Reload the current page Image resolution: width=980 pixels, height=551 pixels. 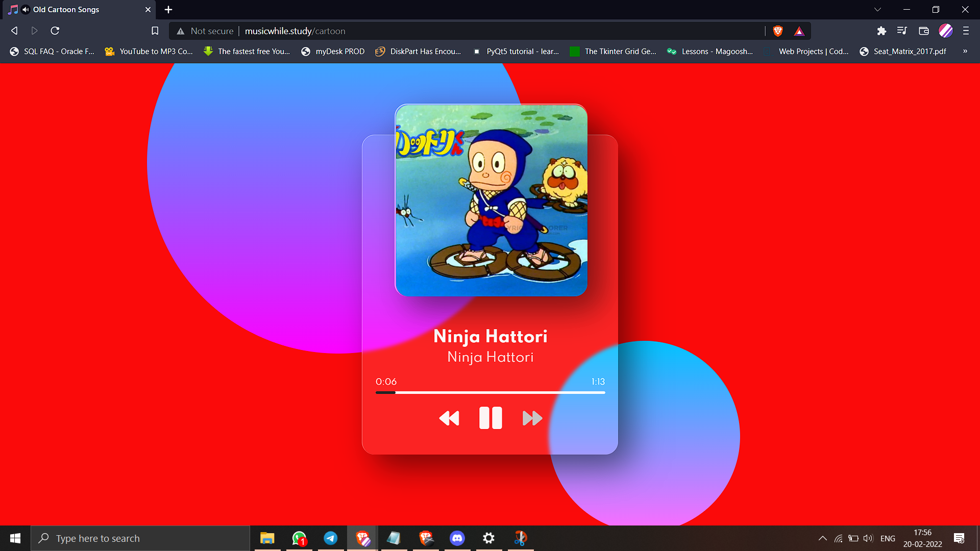[x=55, y=31]
